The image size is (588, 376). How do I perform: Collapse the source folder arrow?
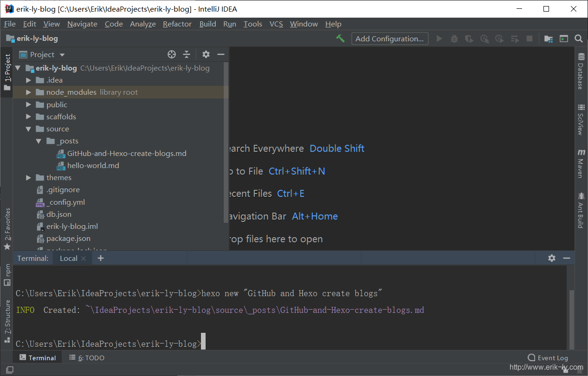(x=29, y=129)
